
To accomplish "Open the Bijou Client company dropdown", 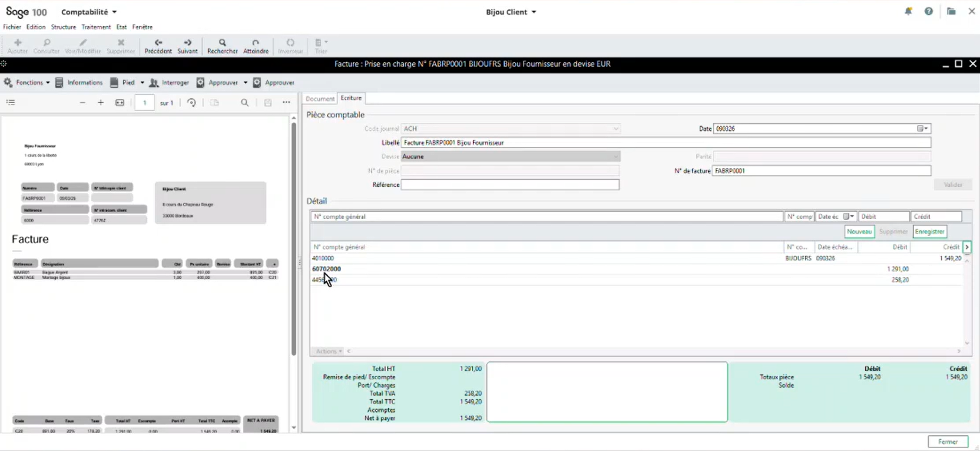I will [x=511, y=12].
